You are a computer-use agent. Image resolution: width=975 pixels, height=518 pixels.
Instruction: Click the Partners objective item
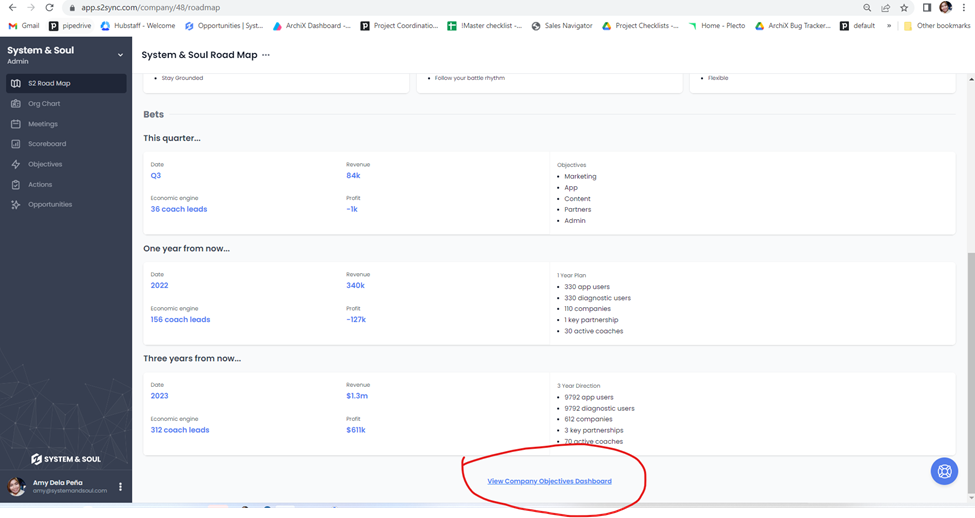(x=578, y=210)
